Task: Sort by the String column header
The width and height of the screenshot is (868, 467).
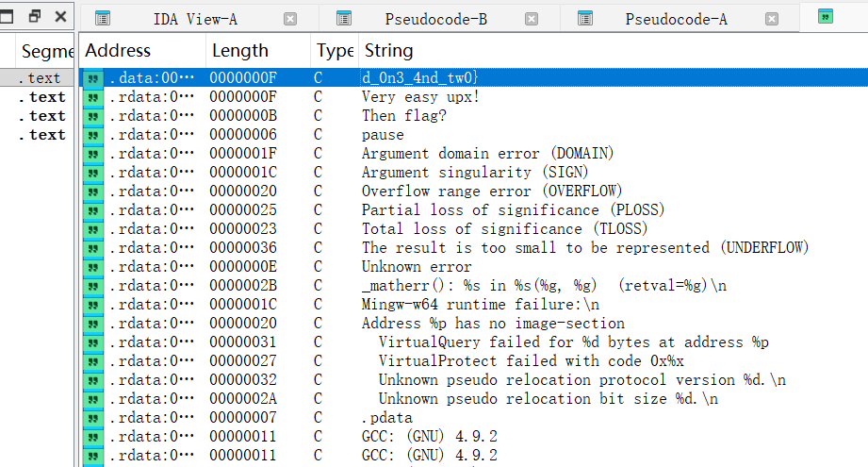Action: click(388, 51)
